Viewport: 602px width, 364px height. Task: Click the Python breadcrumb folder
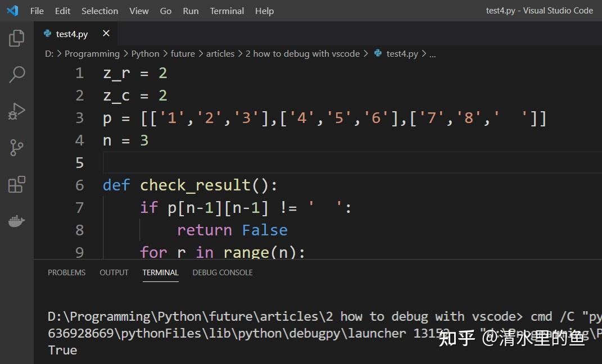[x=145, y=54]
